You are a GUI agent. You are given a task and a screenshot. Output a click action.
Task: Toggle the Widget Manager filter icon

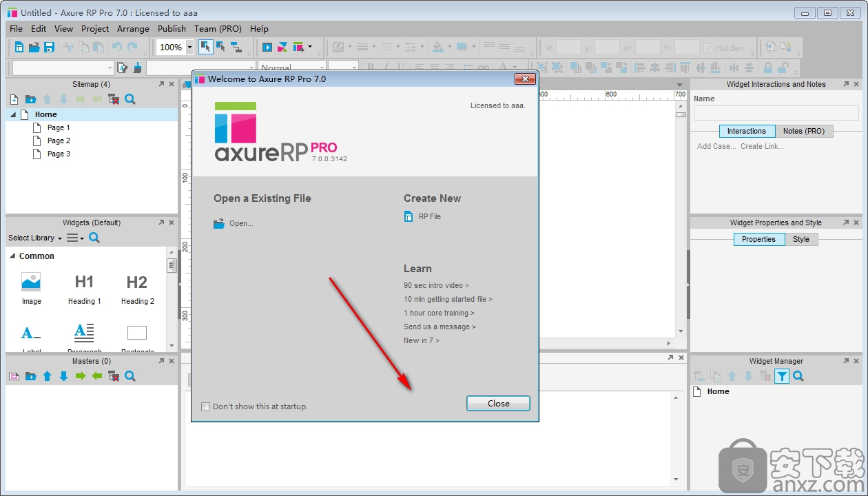(x=782, y=376)
